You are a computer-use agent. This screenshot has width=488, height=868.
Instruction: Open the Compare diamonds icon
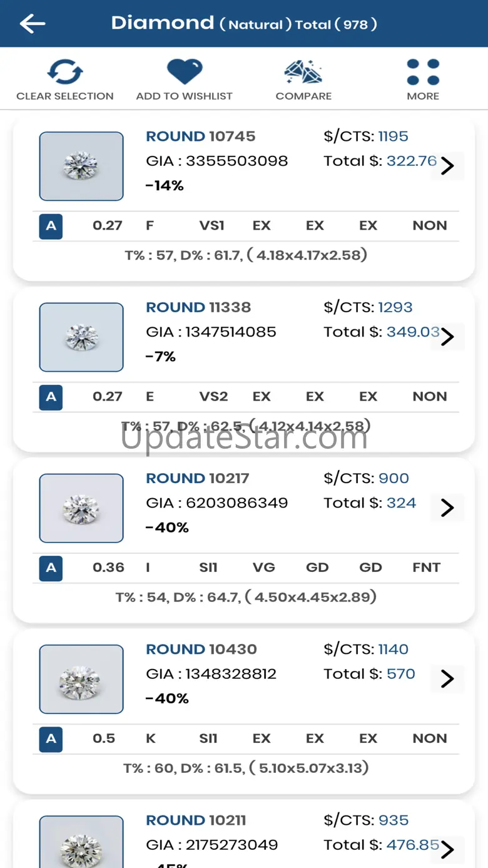303,72
